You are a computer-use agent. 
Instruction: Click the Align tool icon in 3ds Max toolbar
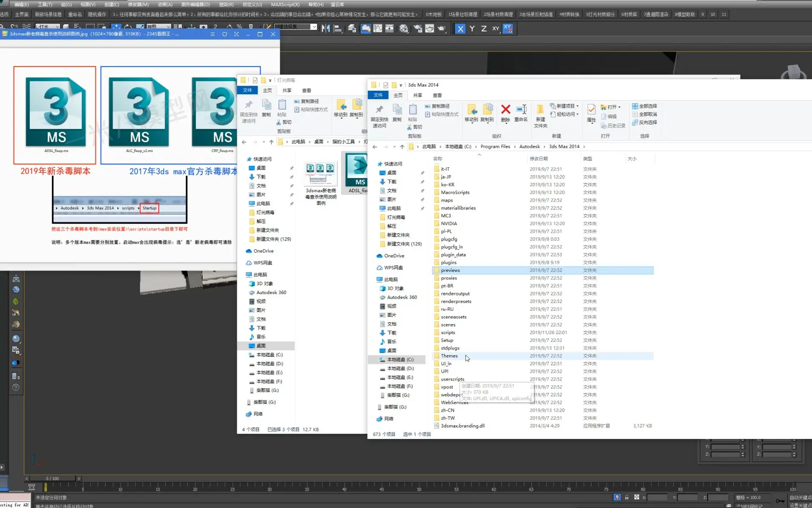pyautogui.click(x=338, y=29)
